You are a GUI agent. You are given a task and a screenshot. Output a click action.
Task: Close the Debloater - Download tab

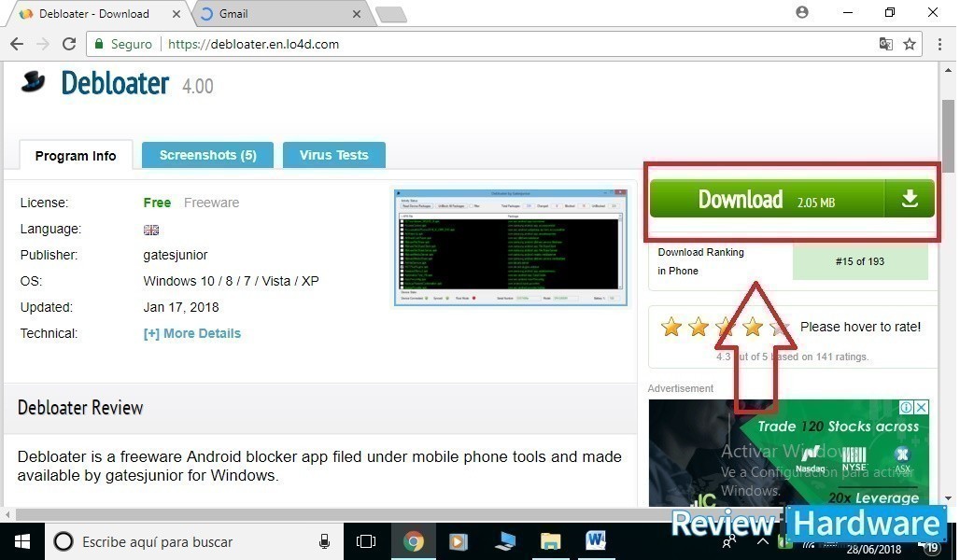pyautogui.click(x=176, y=13)
